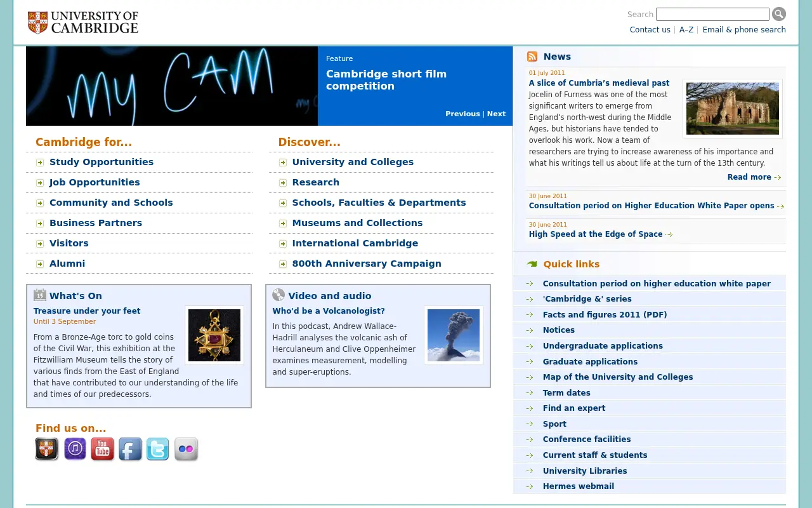This screenshot has width=812, height=508.
Task: Click the arrow icon beside Term dates
Action: (529, 393)
